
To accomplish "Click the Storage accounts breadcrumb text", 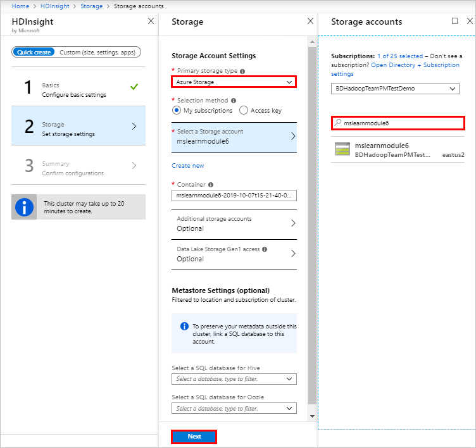I will 139,6.
